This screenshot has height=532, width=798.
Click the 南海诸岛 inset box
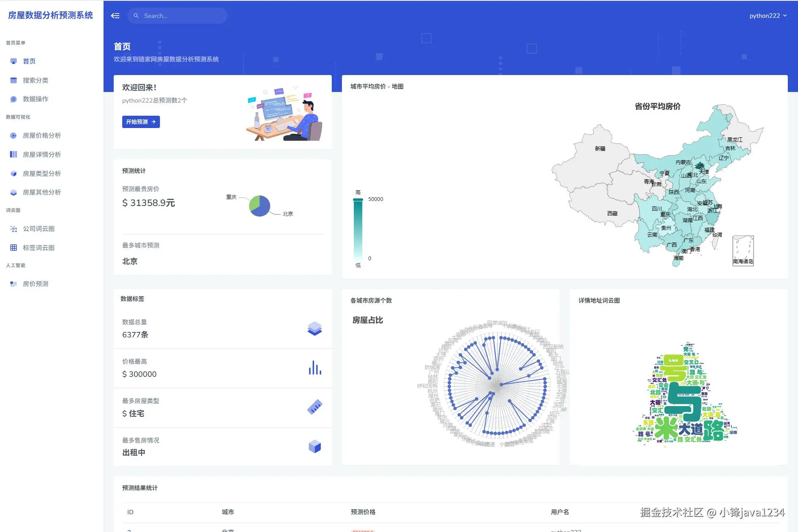[x=743, y=251]
